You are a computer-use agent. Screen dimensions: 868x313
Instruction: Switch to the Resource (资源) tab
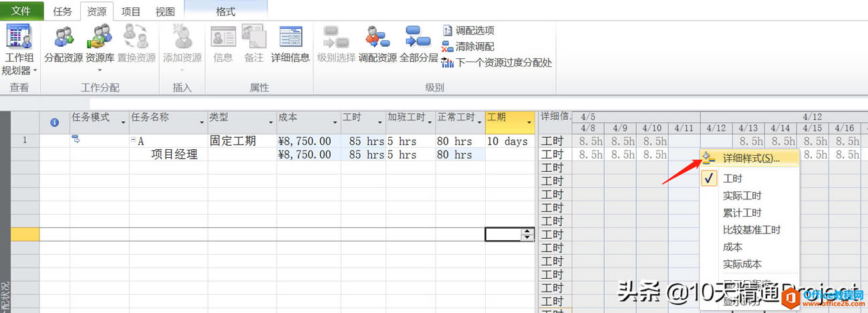click(96, 11)
